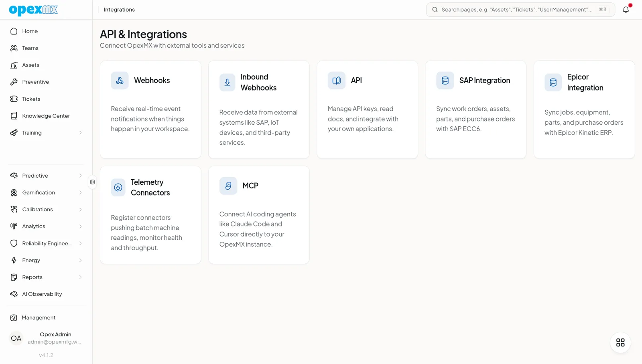Viewport: 642px width, 364px height.
Task: Expand the Training submenu chevron
Action: 80,133
